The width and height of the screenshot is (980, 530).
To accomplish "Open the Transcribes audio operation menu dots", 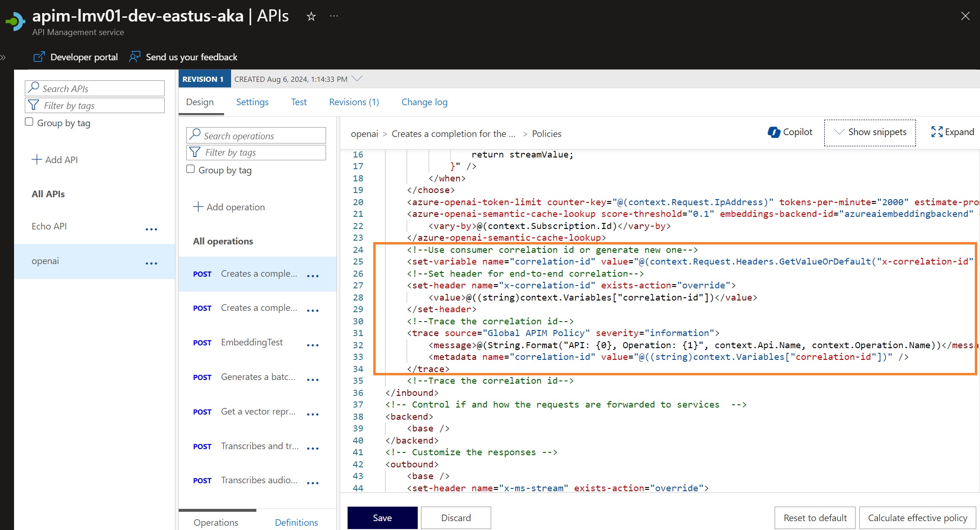I will [x=312, y=483].
